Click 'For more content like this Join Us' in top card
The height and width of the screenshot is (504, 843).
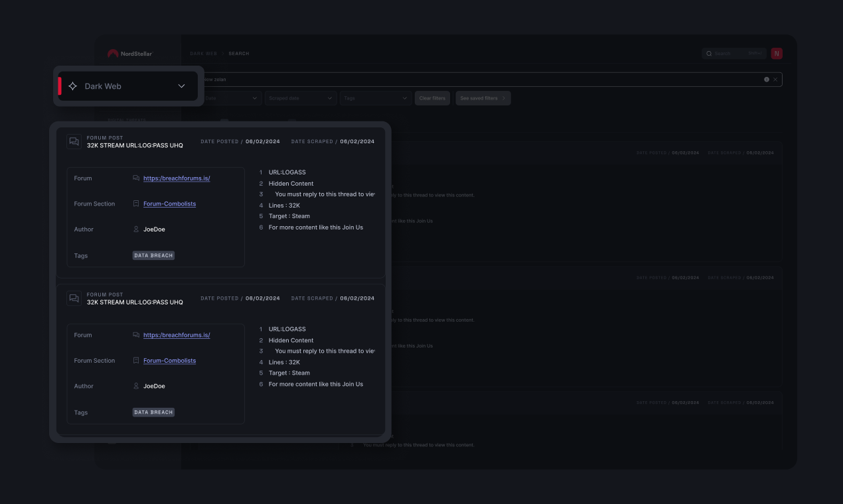click(316, 227)
